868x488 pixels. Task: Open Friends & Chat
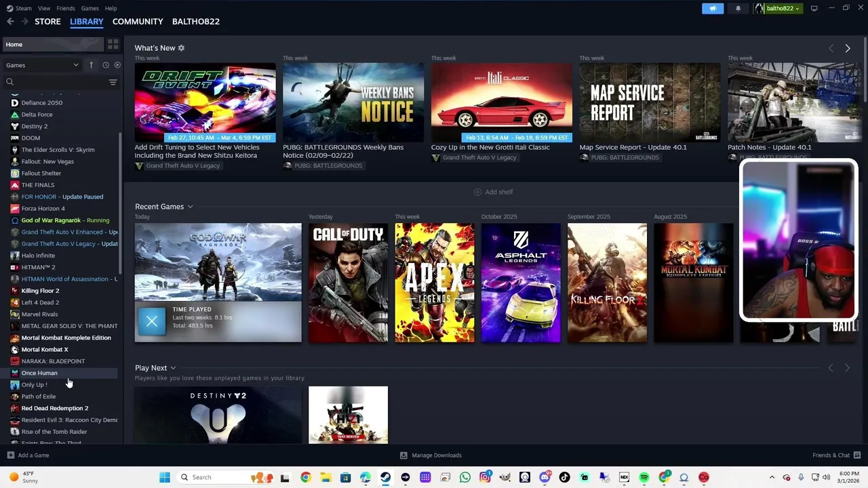coord(836,455)
